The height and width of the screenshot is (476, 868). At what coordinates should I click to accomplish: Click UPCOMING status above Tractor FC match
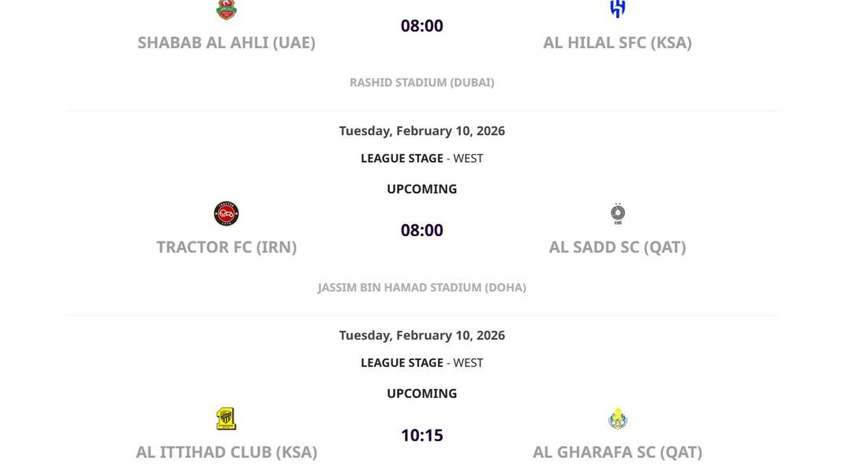coord(422,189)
